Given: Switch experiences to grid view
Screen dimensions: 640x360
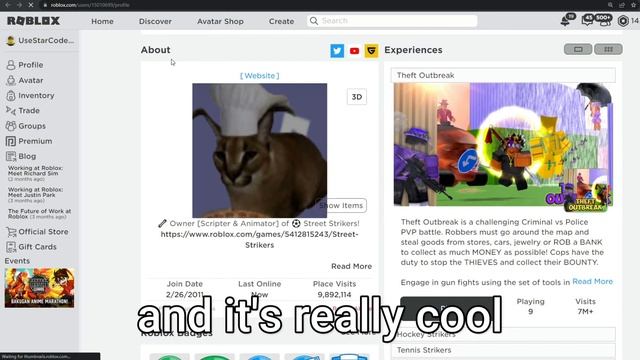Looking at the screenshot, I should point(608,49).
